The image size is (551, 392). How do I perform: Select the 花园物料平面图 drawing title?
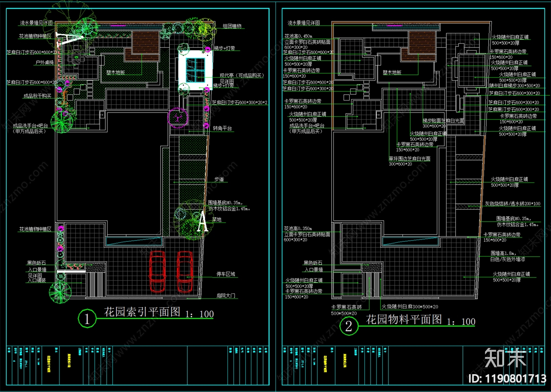pos(404,319)
